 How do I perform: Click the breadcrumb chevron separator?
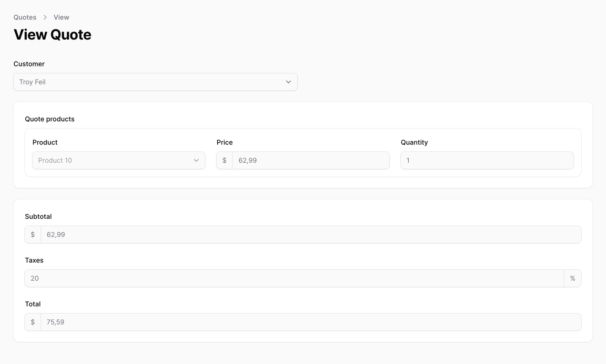click(45, 17)
